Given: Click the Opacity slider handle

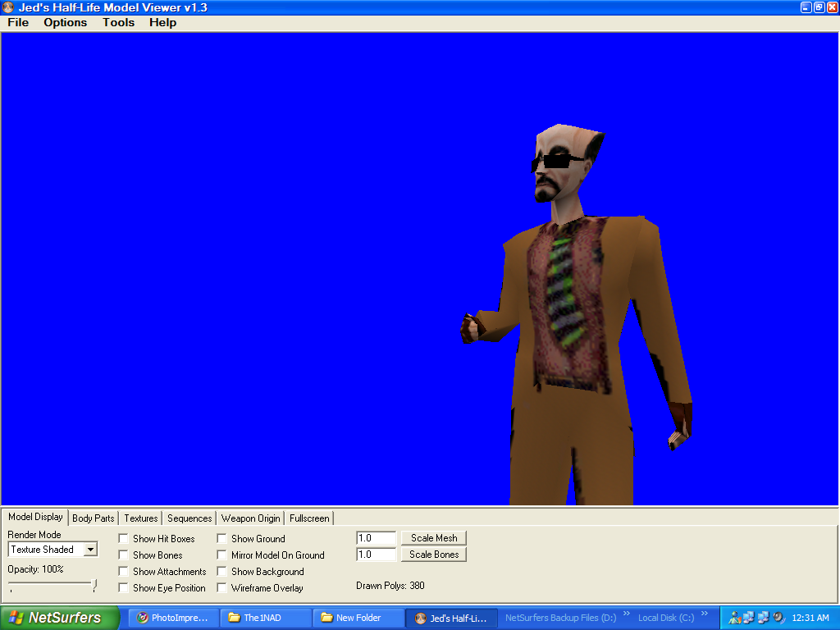Looking at the screenshot, I should coord(94,585).
